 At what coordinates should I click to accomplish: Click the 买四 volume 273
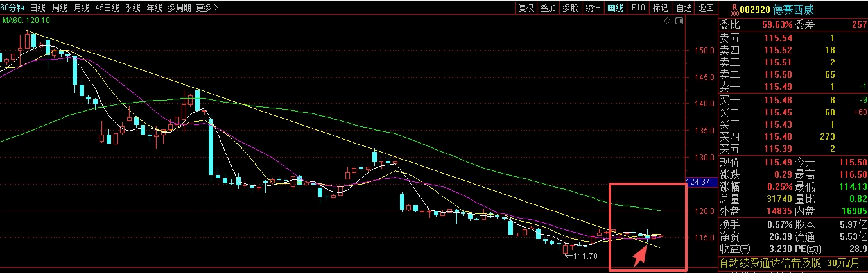tap(827, 136)
